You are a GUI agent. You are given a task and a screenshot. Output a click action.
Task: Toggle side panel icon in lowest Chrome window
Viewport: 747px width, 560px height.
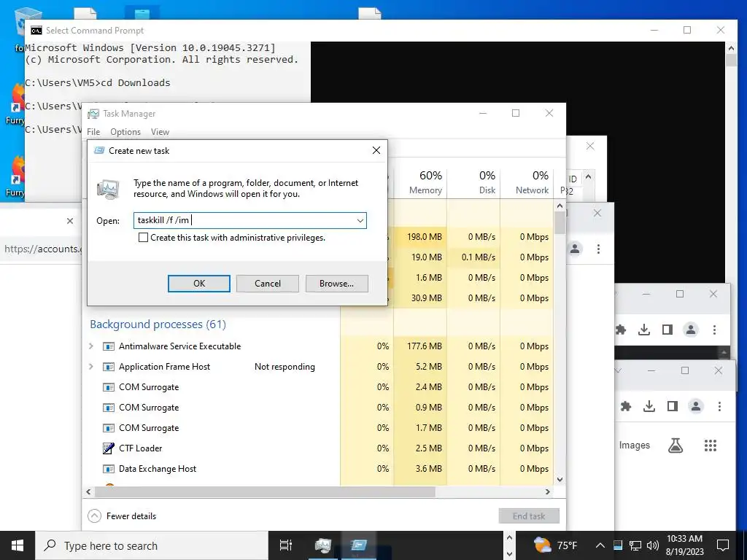pyautogui.click(x=672, y=406)
